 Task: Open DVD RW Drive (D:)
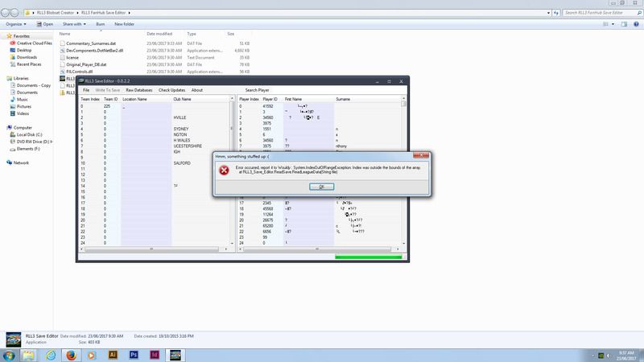click(x=31, y=142)
